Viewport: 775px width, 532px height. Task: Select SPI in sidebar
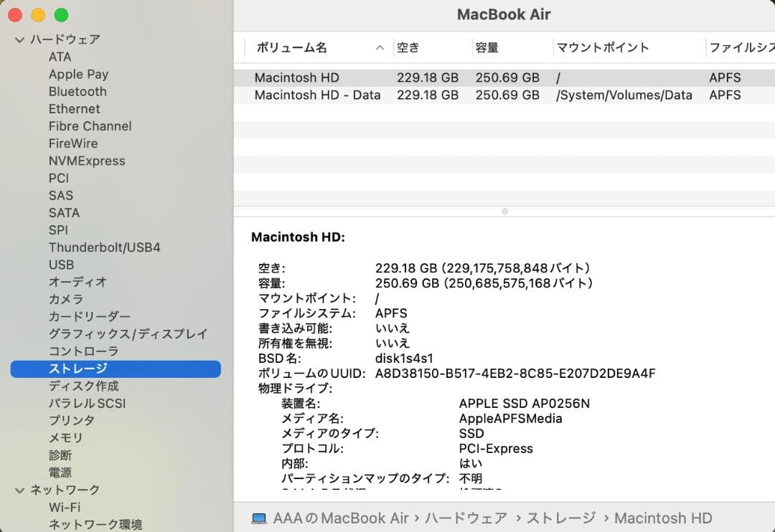(x=58, y=229)
